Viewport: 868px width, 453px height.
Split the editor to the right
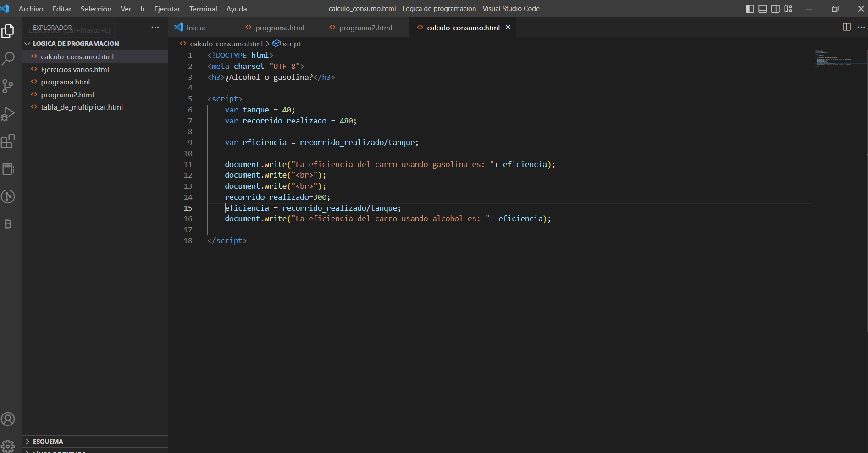tap(846, 27)
